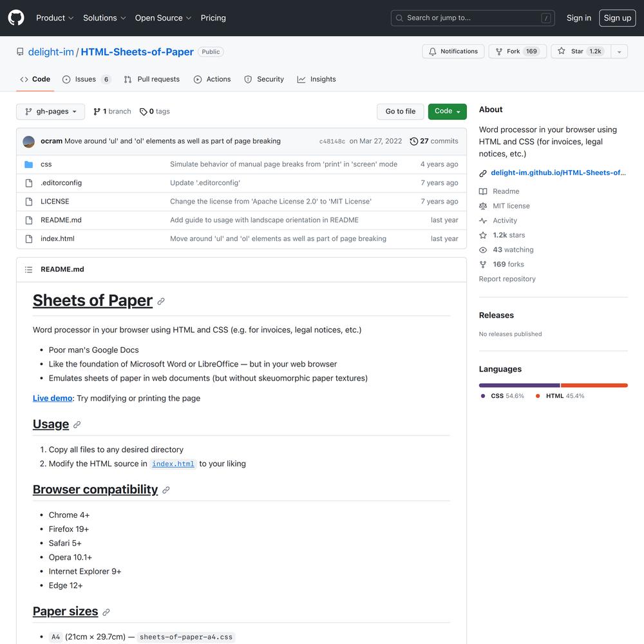Expand the Solutions menu
Image resolution: width=644 pixels, height=644 pixels.
[104, 18]
